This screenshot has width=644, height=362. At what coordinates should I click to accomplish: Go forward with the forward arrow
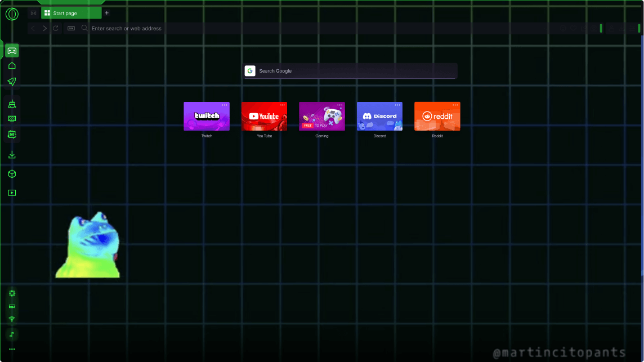click(44, 28)
